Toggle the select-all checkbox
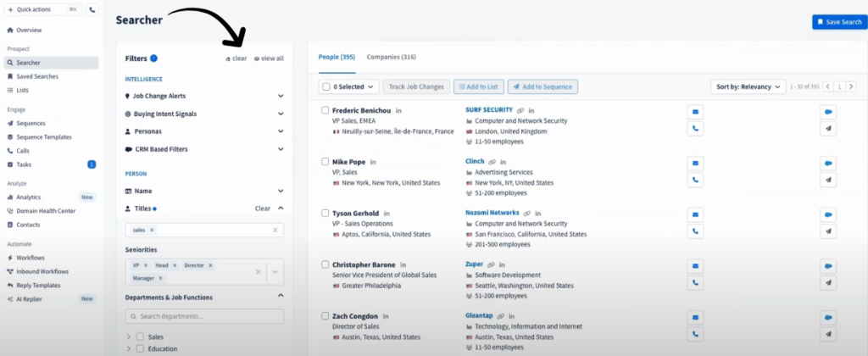The image size is (868, 356). [x=326, y=87]
